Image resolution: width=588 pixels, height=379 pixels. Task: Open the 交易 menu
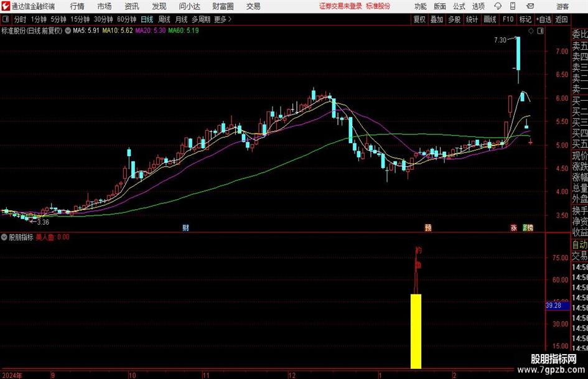pos(253,6)
